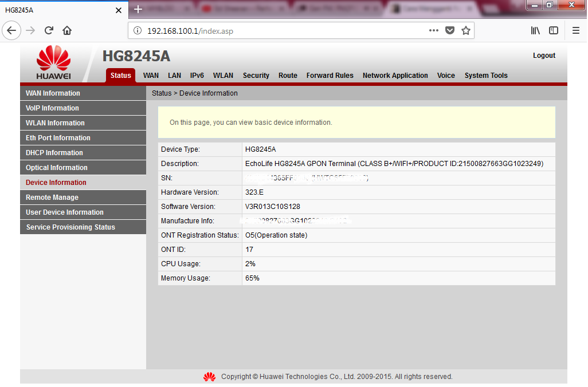
Task: Open the Firefox Library icon
Action: pos(535,30)
